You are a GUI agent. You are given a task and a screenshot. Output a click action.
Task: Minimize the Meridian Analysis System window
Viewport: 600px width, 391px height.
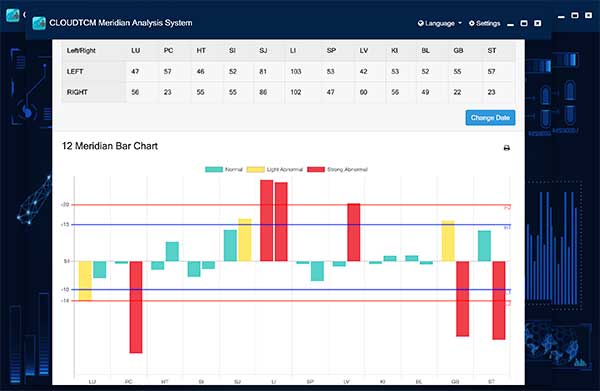(x=510, y=24)
